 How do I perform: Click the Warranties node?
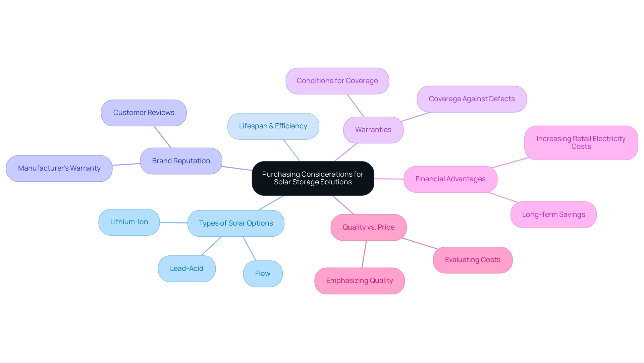373,129
